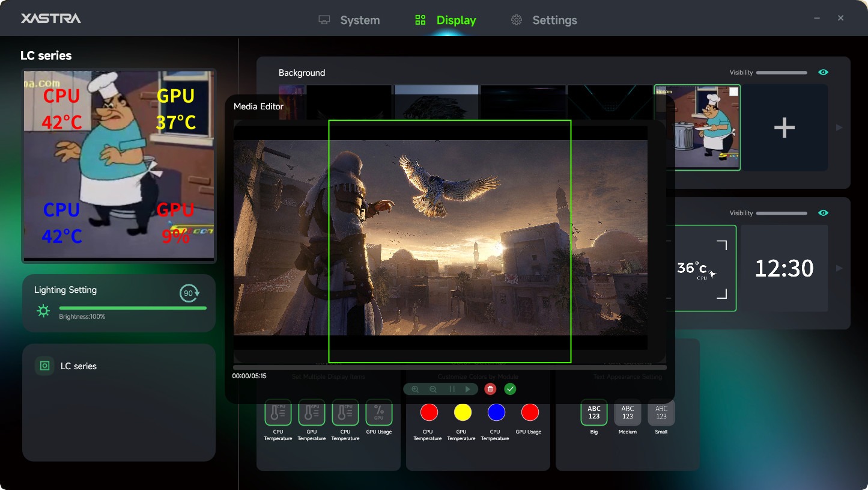The width and height of the screenshot is (868, 490).
Task: Click the blue CPU 42°C readout in preview
Action: (62, 222)
